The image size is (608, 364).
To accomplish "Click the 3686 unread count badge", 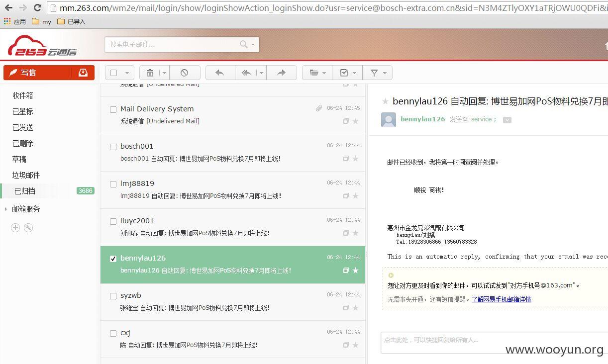I will coord(85,191).
